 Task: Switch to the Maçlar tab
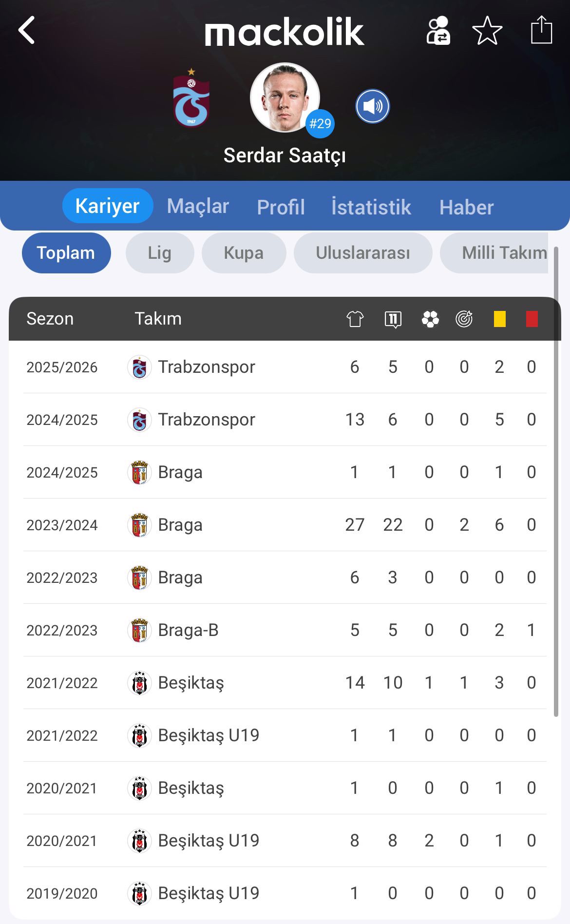[x=198, y=206]
